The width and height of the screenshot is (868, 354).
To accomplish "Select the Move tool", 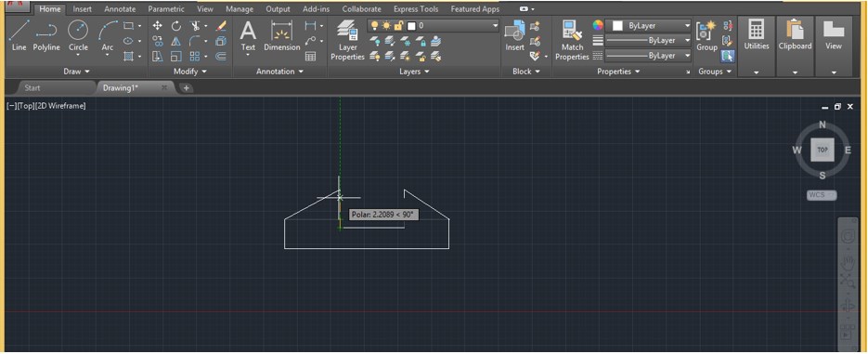I will [158, 25].
